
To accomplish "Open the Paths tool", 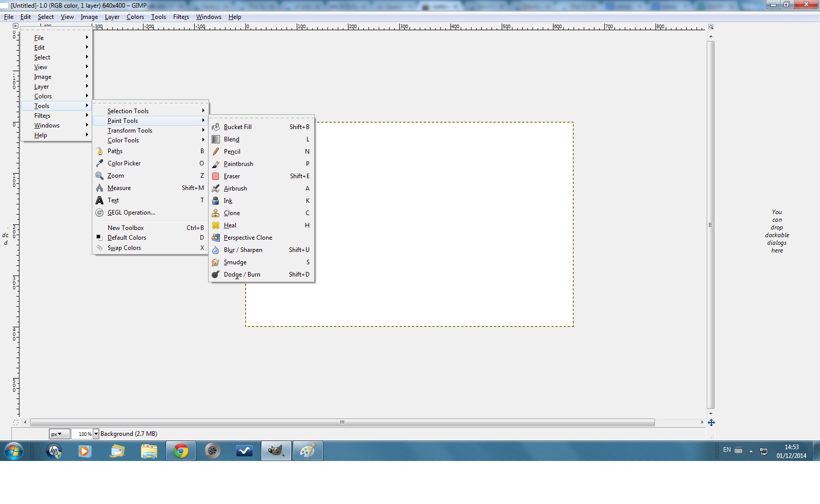I will tap(150, 151).
